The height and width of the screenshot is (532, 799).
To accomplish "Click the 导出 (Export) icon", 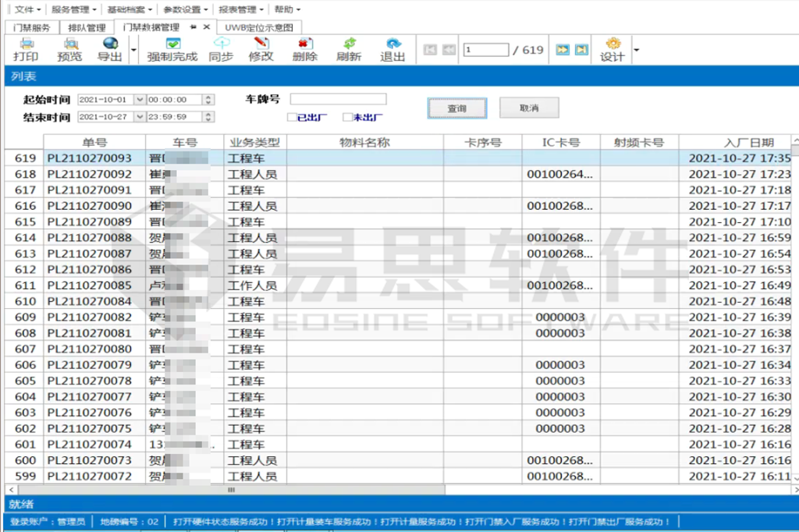I will coord(109,51).
